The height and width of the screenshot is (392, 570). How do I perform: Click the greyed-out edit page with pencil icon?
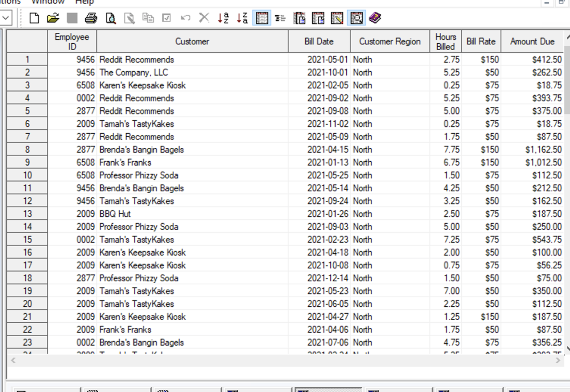pos(129,18)
